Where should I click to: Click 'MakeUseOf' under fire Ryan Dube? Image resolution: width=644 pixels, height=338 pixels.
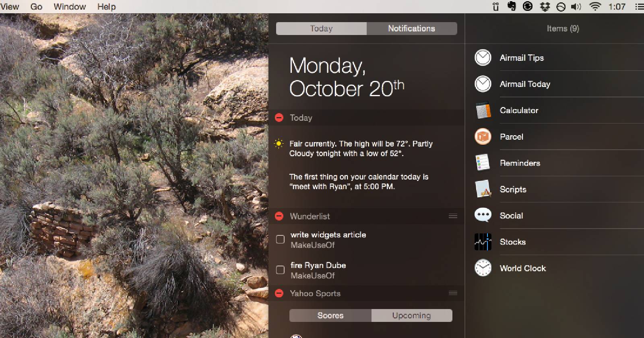pyautogui.click(x=313, y=276)
